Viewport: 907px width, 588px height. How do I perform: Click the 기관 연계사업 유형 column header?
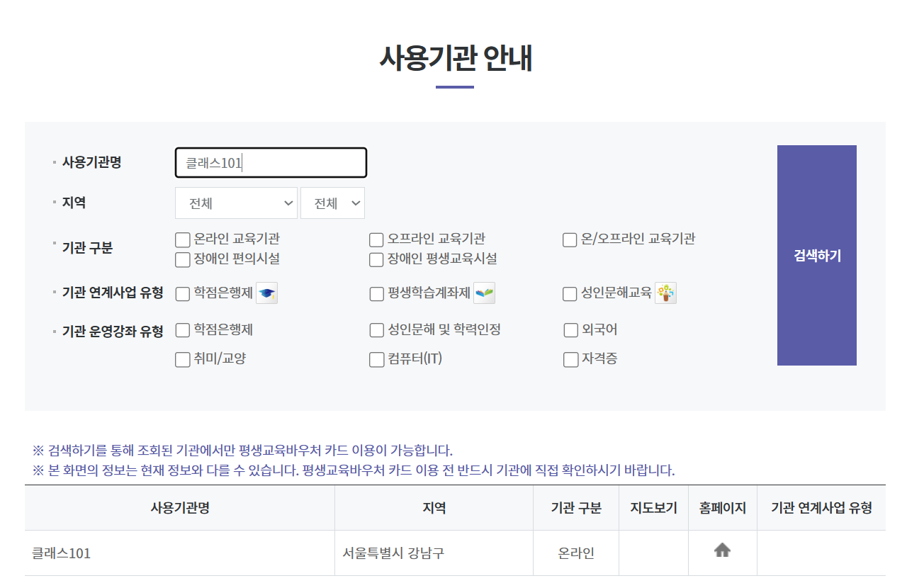pyautogui.click(x=821, y=508)
